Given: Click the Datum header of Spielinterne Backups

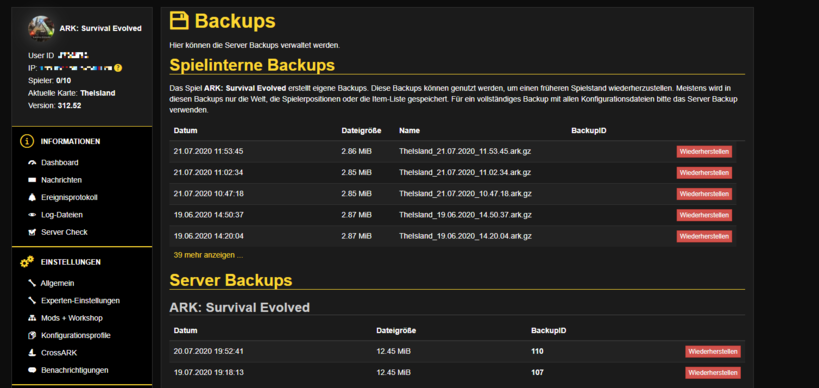Looking at the screenshot, I should click(185, 131).
